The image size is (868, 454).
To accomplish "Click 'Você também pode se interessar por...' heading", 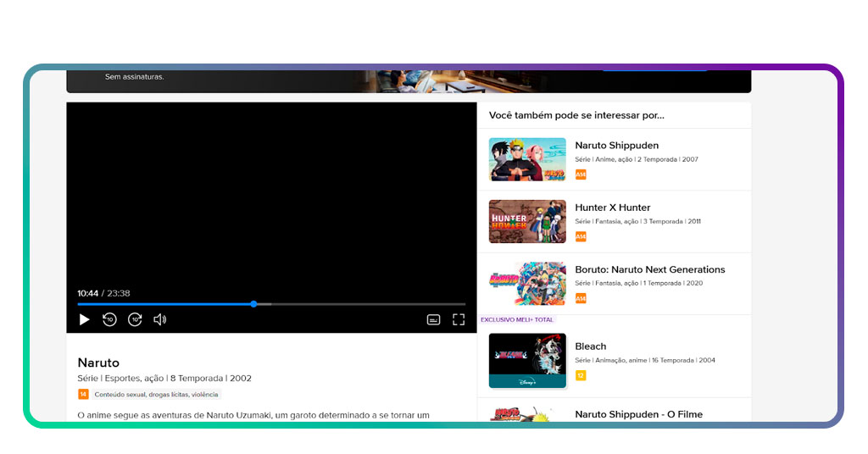I will (x=576, y=115).
